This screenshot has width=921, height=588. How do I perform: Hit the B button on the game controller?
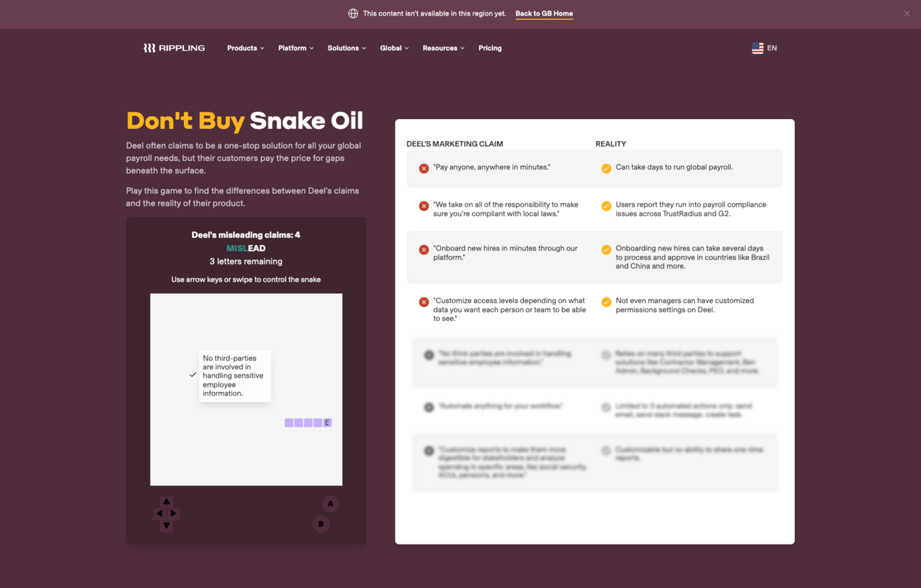(321, 524)
